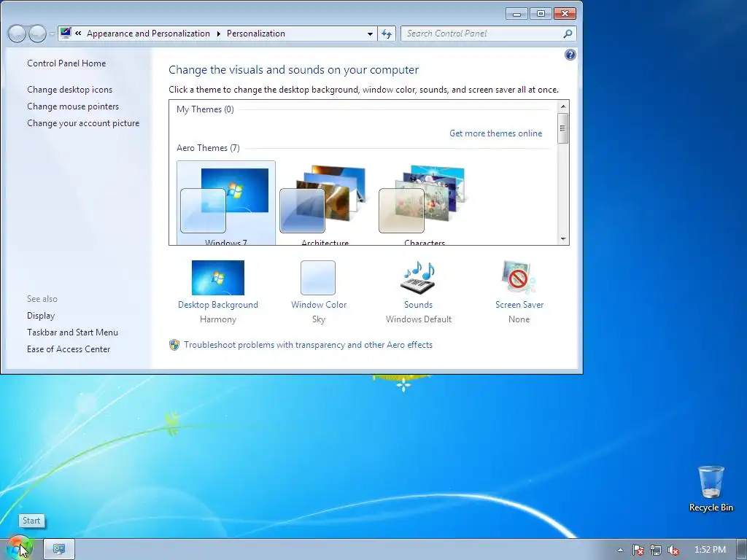Open Ease of Access Center link

click(69, 349)
